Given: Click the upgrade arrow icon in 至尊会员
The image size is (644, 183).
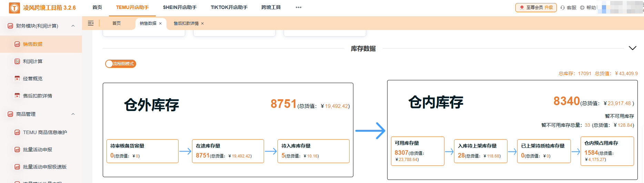Looking at the screenshot, I should click(x=522, y=7).
